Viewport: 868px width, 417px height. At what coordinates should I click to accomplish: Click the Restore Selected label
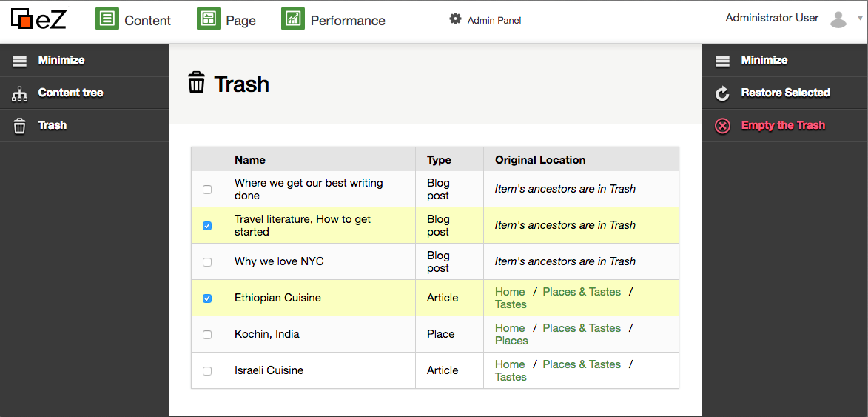(x=786, y=93)
